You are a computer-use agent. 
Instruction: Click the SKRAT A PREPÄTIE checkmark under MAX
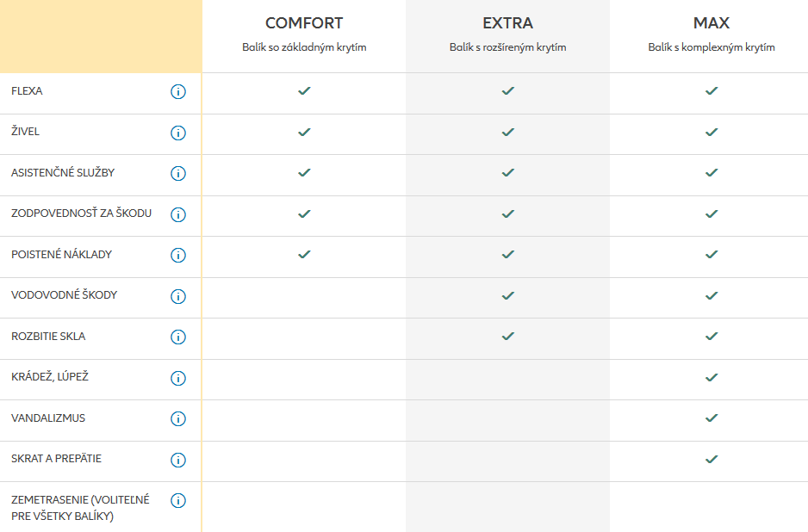712,459
